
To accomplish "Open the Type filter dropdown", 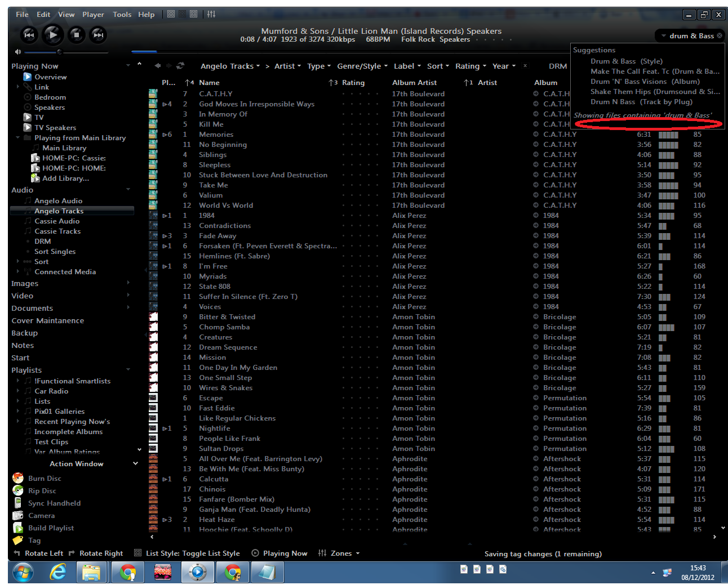I will (319, 66).
